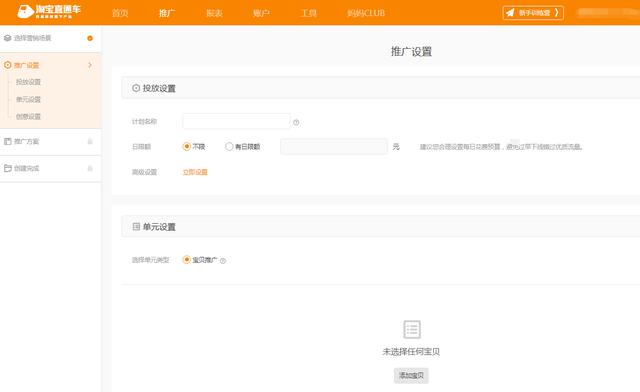Screen dimensions: 640x392
Task: Open the 报表 top menu
Action: [x=214, y=13]
